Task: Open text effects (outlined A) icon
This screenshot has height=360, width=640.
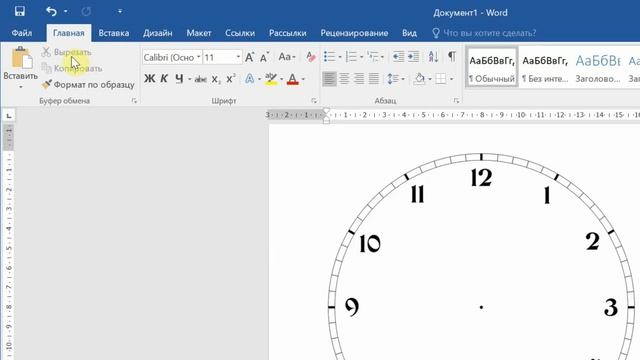Action: click(249, 79)
